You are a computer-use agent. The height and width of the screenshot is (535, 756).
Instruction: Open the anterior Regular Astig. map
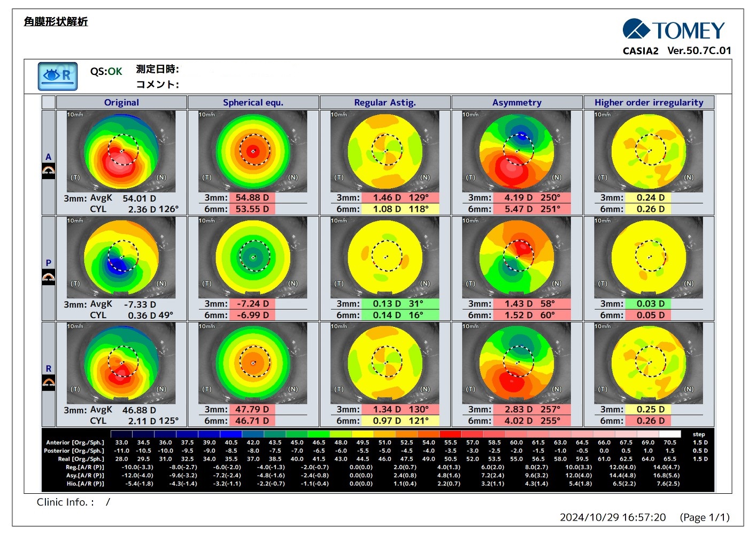[x=385, y=151]
